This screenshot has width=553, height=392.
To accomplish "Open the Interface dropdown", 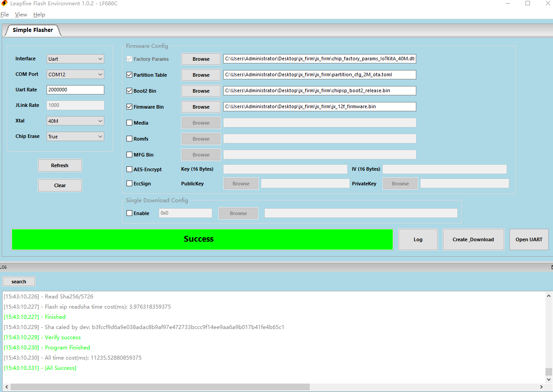I will pos(75,59).
